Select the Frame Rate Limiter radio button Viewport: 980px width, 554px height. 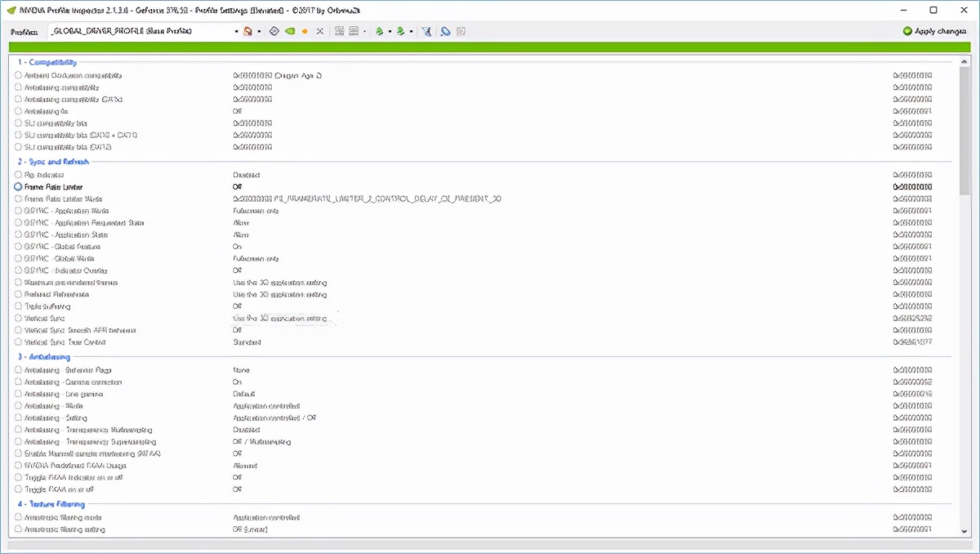pos(18,186)
